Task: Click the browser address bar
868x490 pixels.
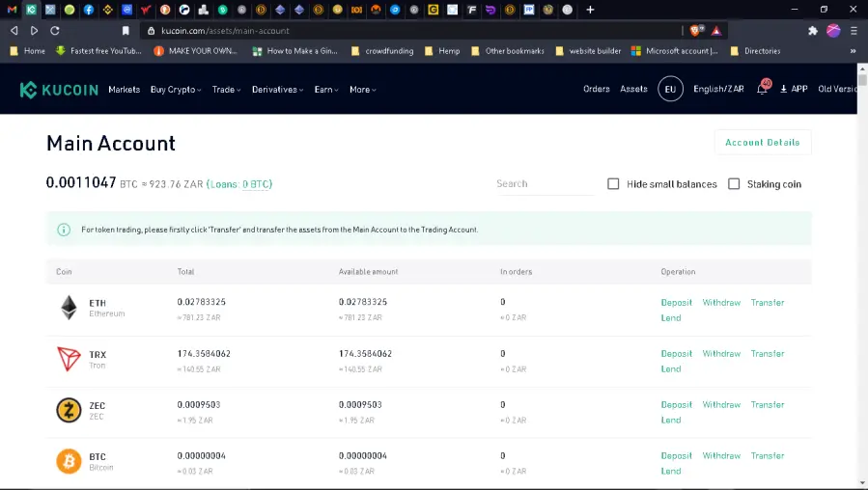Action: click(x=409, y=31)
